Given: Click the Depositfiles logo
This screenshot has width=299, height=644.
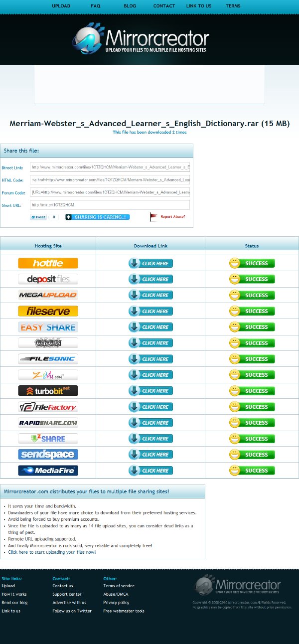Looking at the screenshot, I should [48, 279].
